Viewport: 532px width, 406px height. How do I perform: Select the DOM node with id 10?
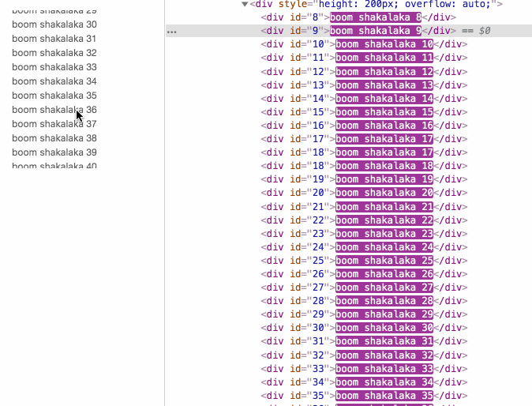point(364,44)
